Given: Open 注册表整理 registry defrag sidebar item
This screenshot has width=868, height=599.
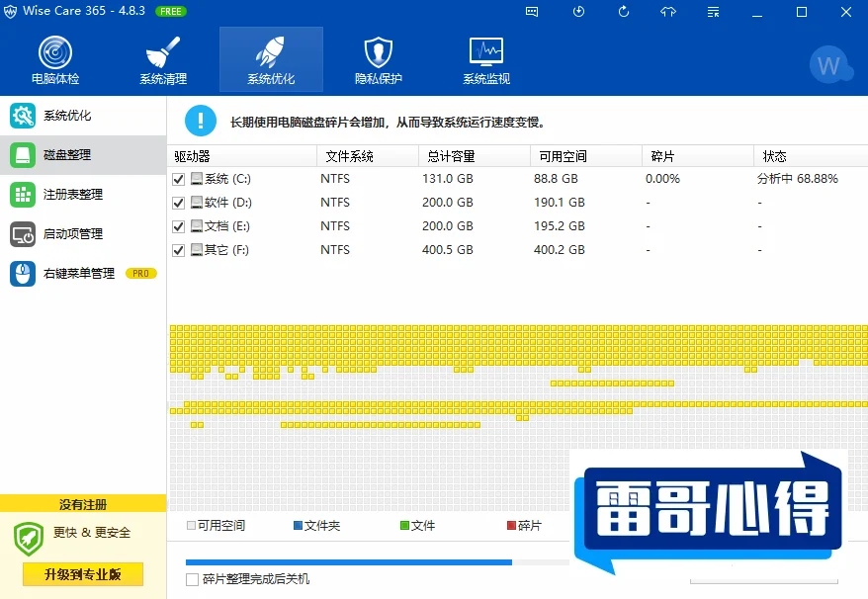Looking at the screenshot, I should (83, 195).
